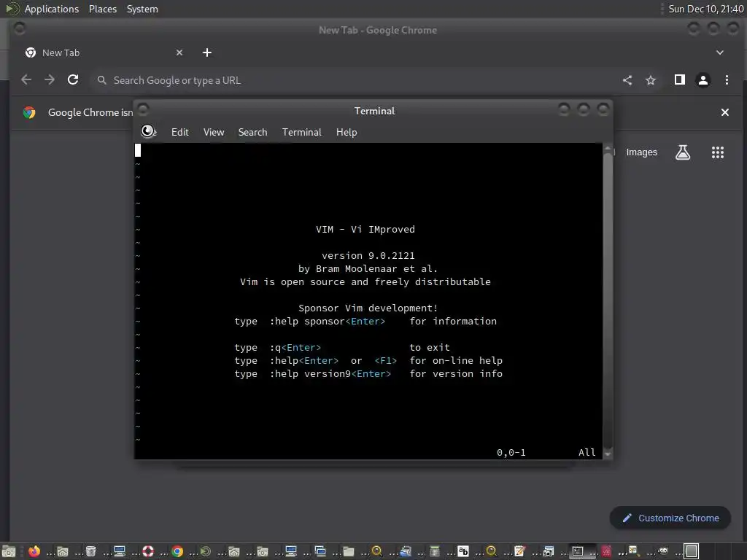
Task: Dismiss the Google Chrome infobar with its X
Action: click(x=724, y=112)
